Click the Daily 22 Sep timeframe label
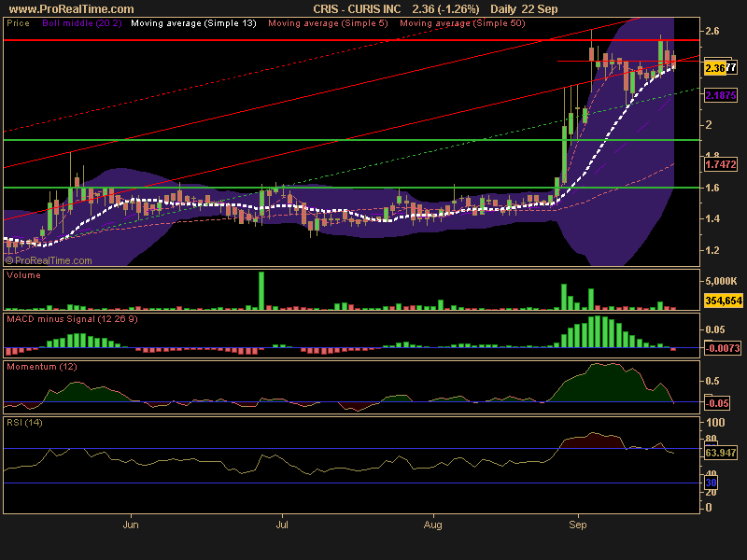 coord(524,9)
